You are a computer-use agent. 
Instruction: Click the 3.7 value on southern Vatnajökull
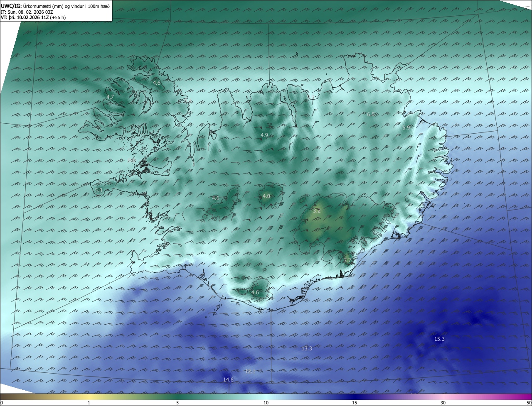point(347,260)
